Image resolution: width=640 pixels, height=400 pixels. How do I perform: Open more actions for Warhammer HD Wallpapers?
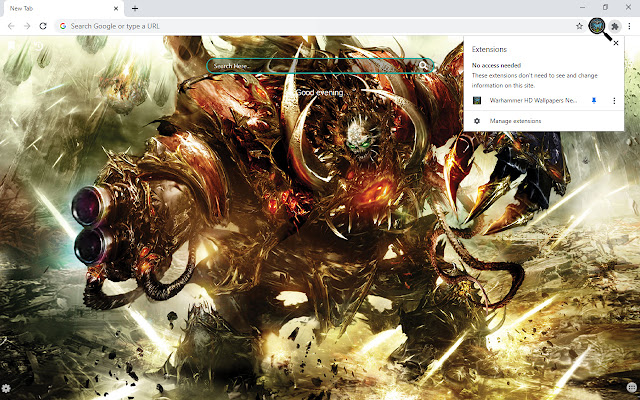pos(614,100)
